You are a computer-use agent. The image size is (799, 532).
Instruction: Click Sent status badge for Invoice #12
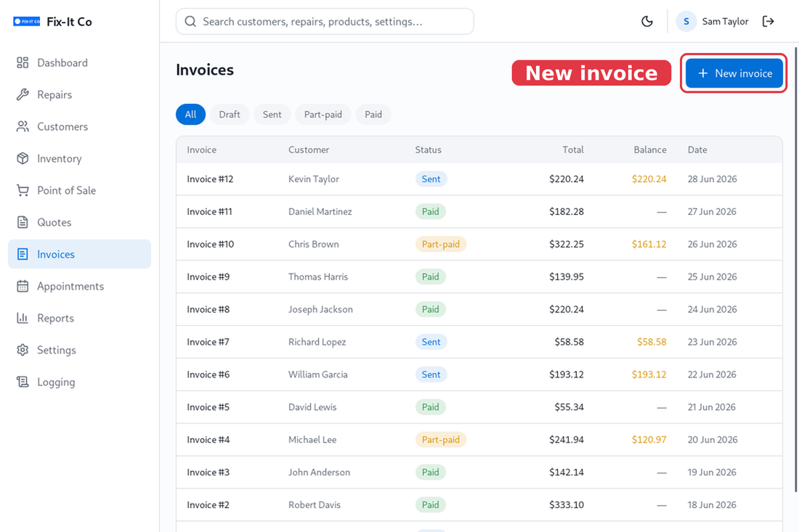(431, 179)
